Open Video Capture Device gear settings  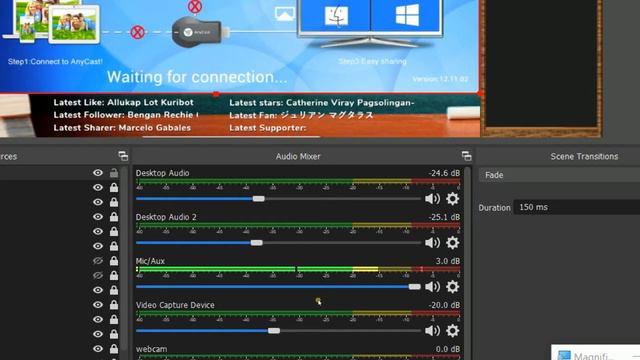tap(452, 331)
